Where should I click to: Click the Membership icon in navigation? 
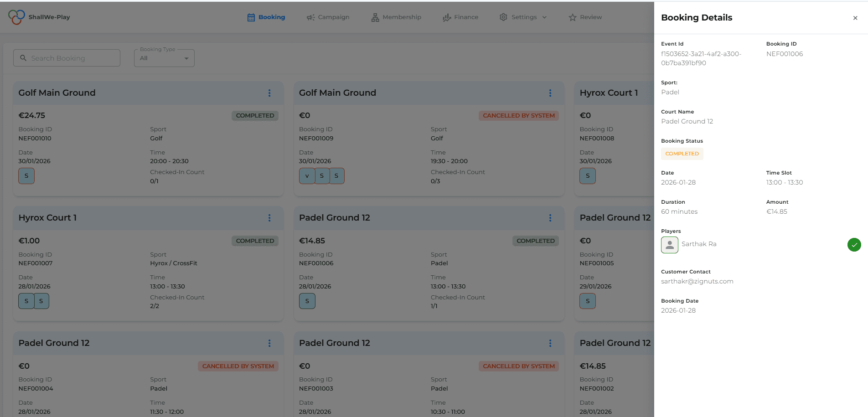coord(375,17)
